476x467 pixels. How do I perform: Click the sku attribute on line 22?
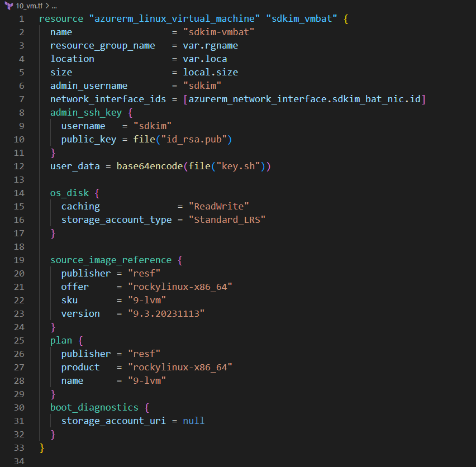tap(69, 300)
